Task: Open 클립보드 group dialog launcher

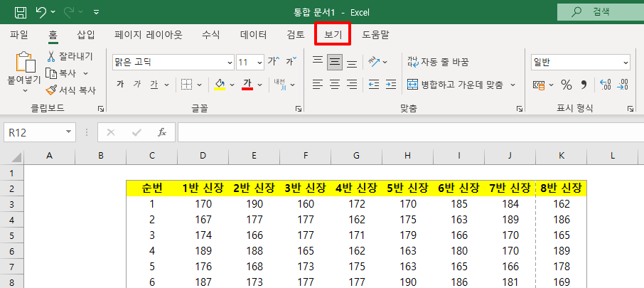Action: coord(101,109)
